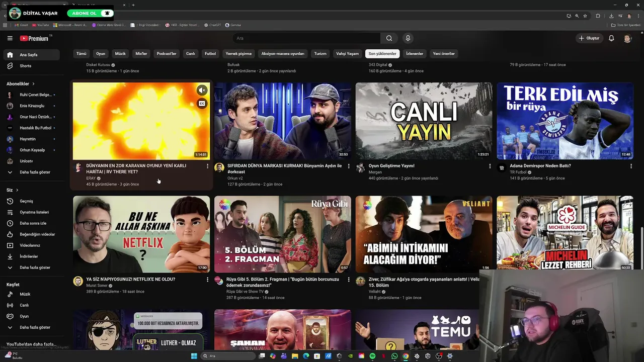Open ERAY channel avatar
This screenshot has height=362, width=644.
pyautogui.click(x=78, y=168)
